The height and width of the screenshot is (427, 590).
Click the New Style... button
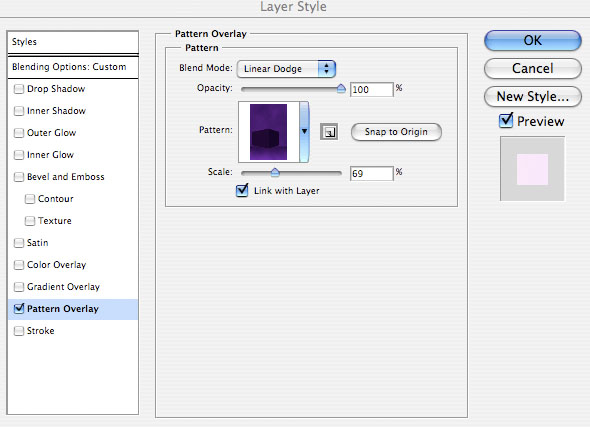click(x=532, y=97)
